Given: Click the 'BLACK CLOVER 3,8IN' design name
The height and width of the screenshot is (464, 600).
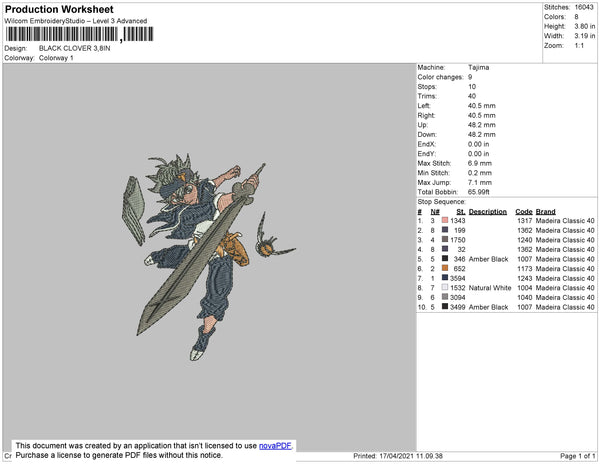Looking at the screenshot, I should (x=75, y=48).
